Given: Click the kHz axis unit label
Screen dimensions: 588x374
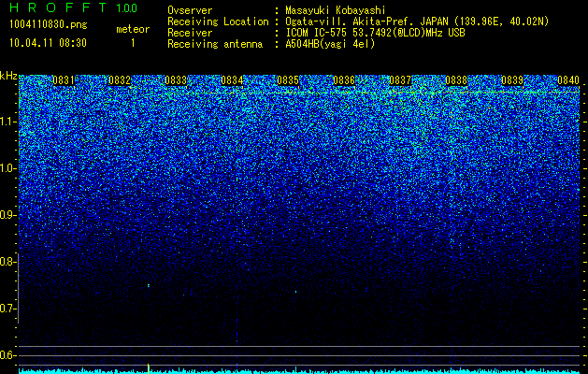Looking at the screenshot, I should tap(8, 76).
